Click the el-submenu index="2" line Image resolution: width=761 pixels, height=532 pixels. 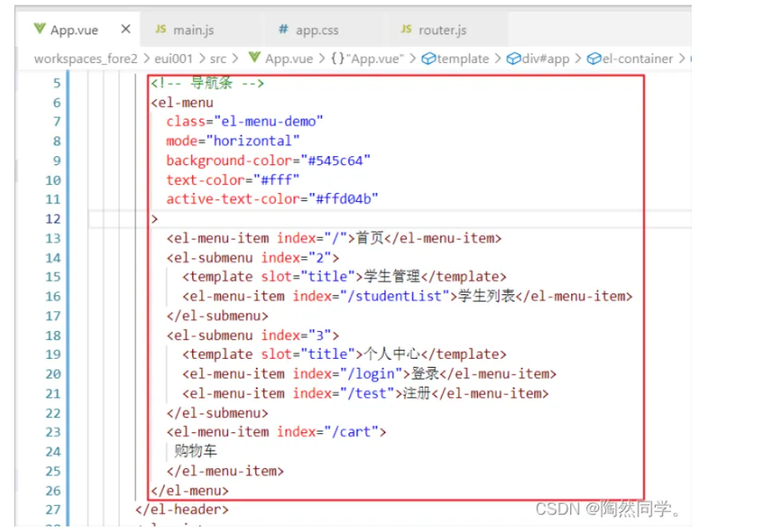pos(253,258)
